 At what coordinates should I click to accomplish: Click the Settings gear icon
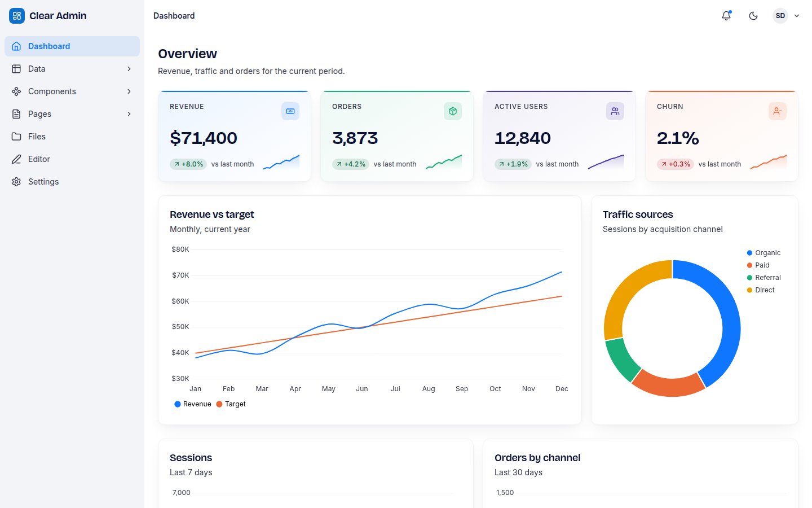click(x=16, y=182)
